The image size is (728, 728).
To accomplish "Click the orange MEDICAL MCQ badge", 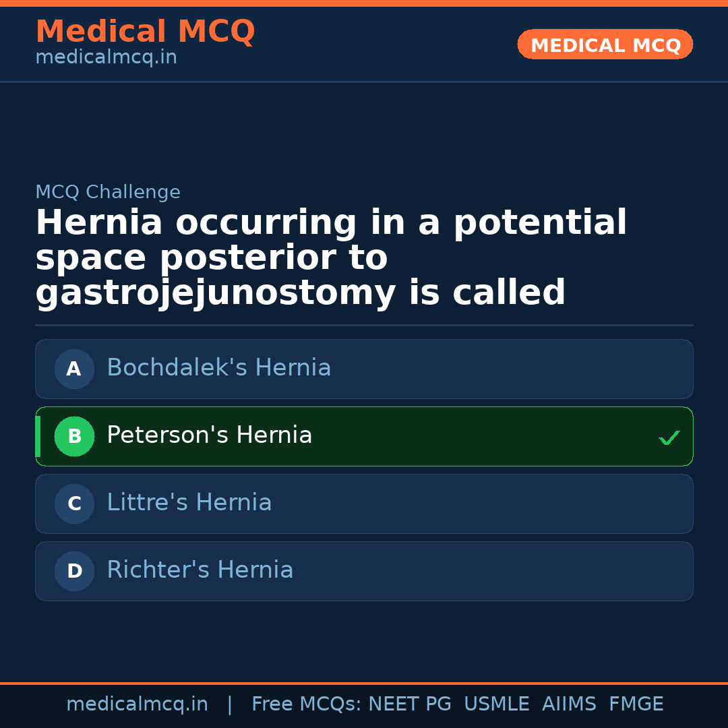I will 605,44.
